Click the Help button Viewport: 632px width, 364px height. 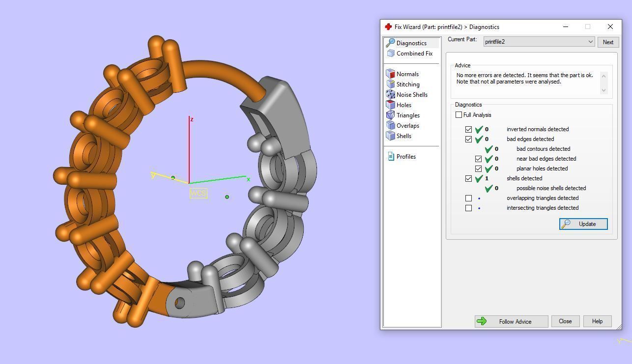[597, 321]
